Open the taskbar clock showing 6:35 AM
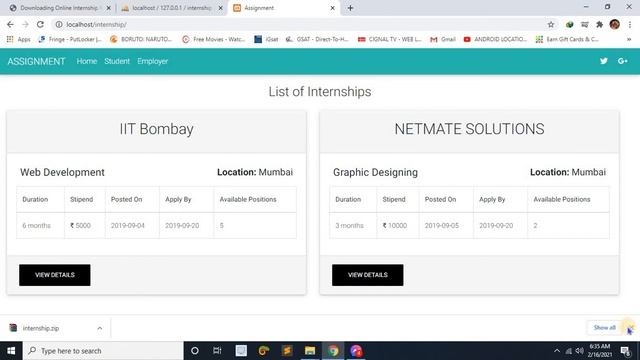Viewport: 640px width, 360px height. pyautogui.click(x=600, y=351)
